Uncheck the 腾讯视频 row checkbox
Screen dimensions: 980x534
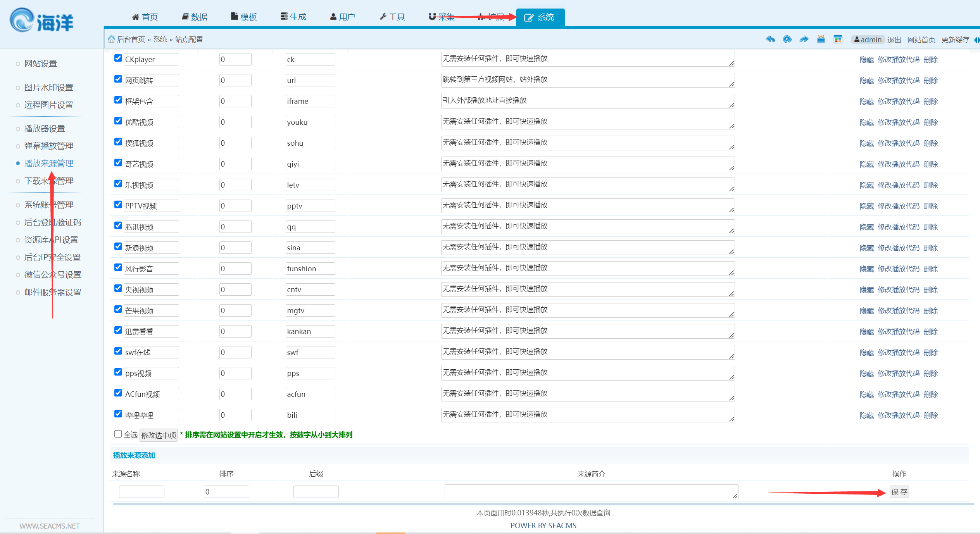(118, 226)
